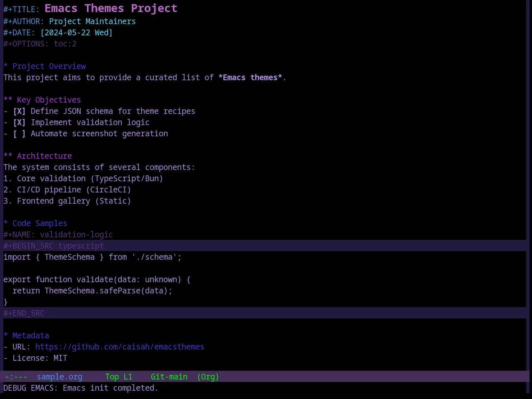Click 'Core validation (TypeScript/Bun)' list item
Image resolution: width=532 pixels, height=399 pixels.
coord(83,178)
